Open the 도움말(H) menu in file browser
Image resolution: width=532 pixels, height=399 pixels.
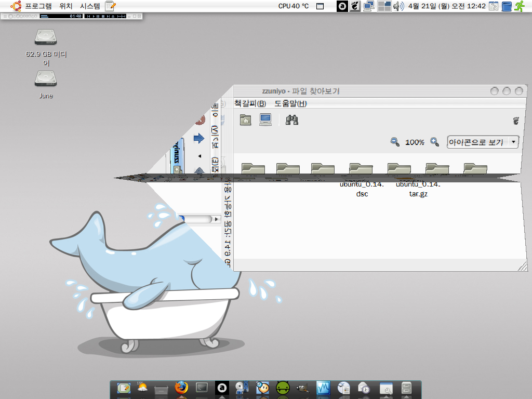[x=291, y=103]
